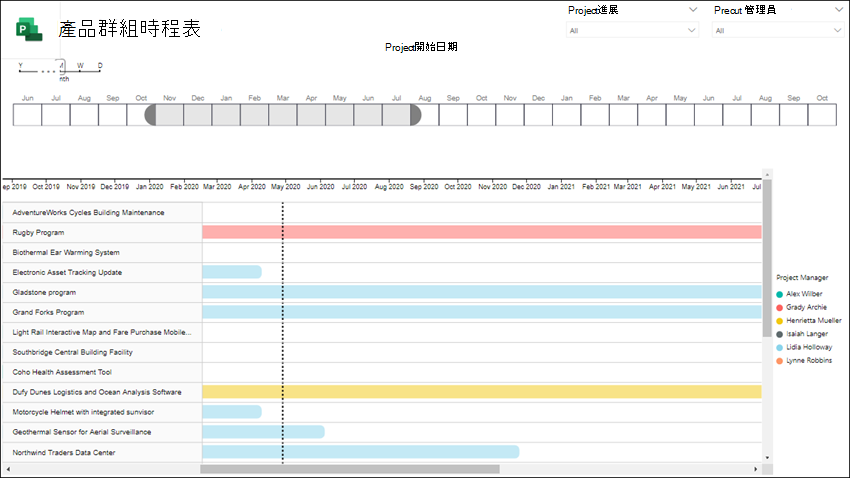This screenshot has height=478, width=850.
Task: Click the Alex Wilber teal legend swatch
Action: click(780, 294)
